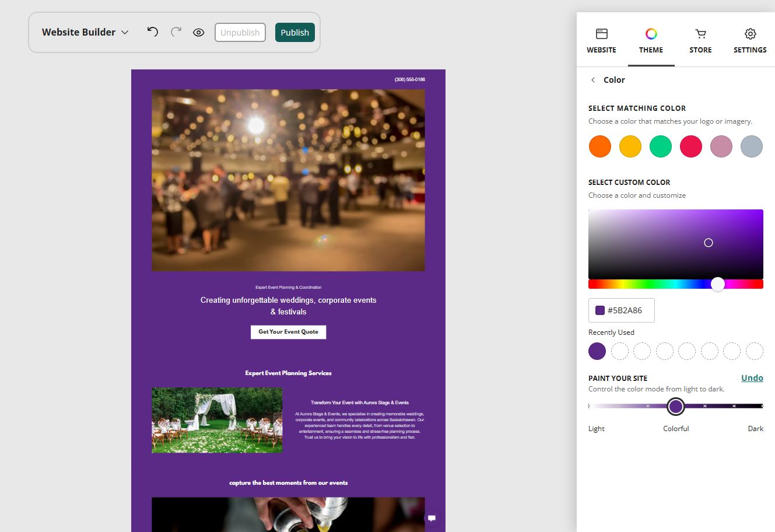775x532 pixels.
Task: Click the custom color saturation picker handle
Action: pos(709,243)
